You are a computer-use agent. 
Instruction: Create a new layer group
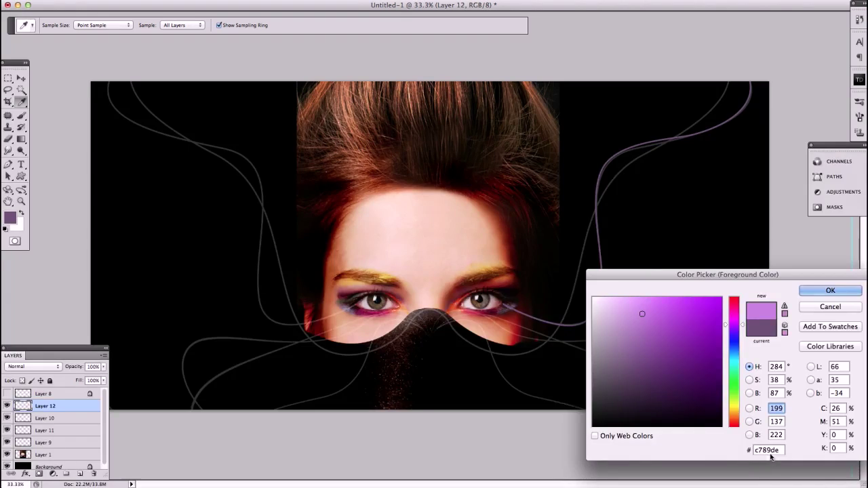(66, 474)
